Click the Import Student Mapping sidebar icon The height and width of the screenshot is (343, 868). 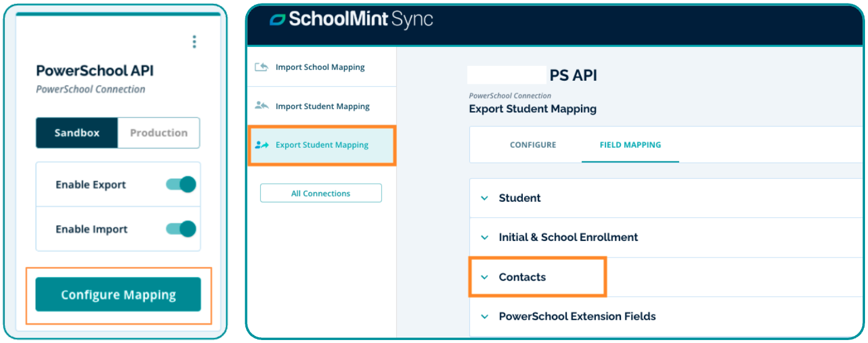click(261, 106)
